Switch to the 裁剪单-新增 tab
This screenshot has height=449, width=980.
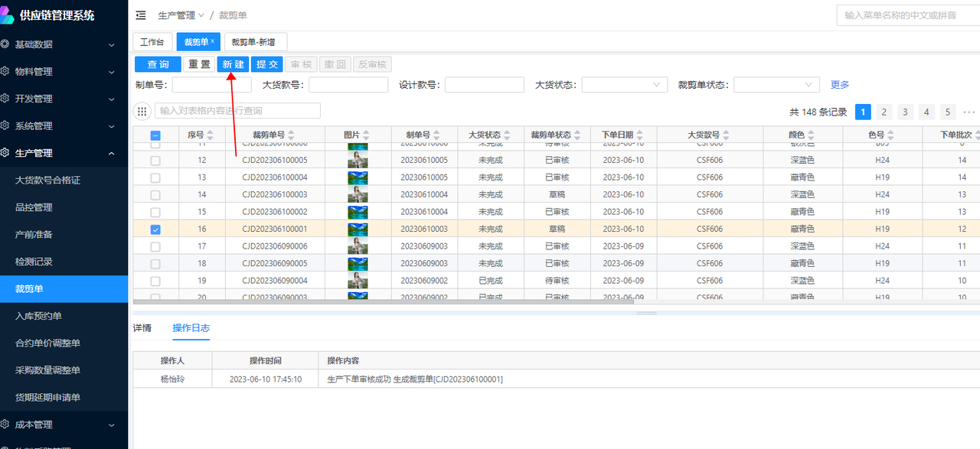pos(253,42)
